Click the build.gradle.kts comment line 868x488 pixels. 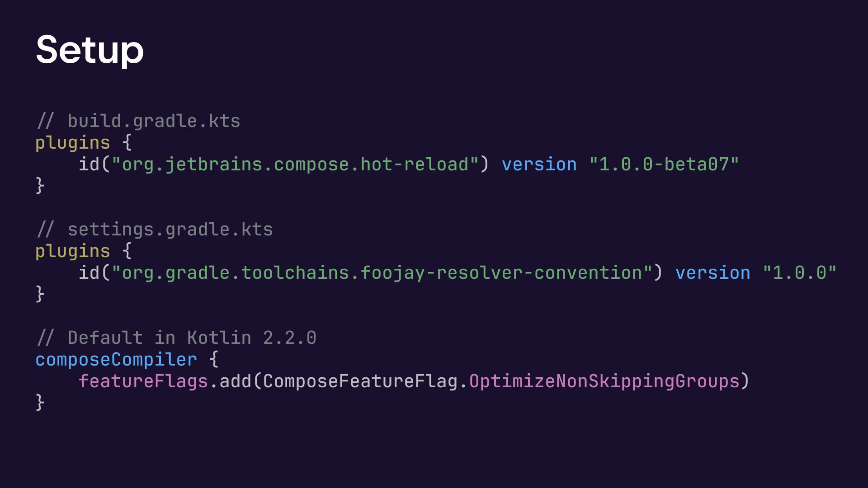pos(138,121)
